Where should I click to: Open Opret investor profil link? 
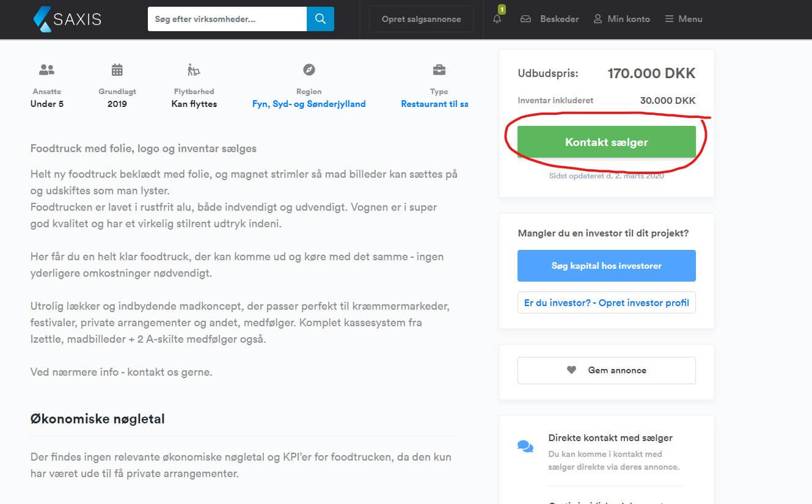tap(606, 303)
